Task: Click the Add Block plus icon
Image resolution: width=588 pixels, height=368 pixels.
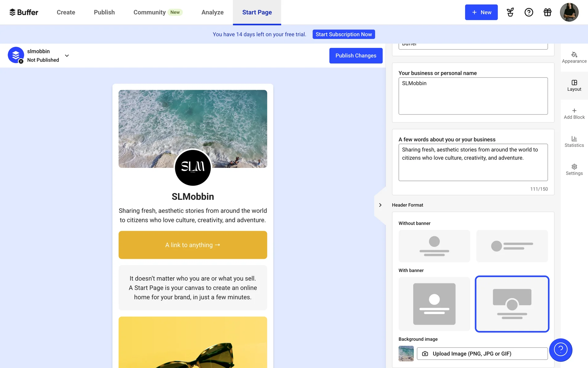Action: coord(574,111)
